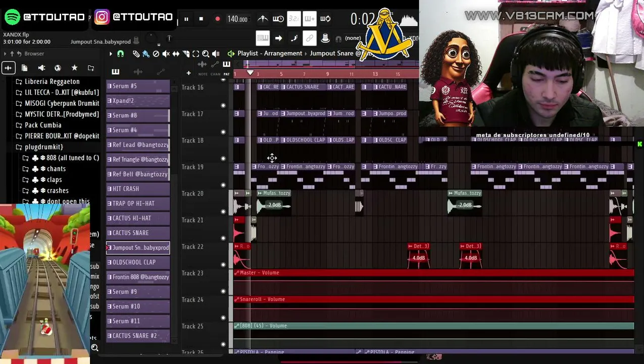Select the Mute tool

point(166,54)
